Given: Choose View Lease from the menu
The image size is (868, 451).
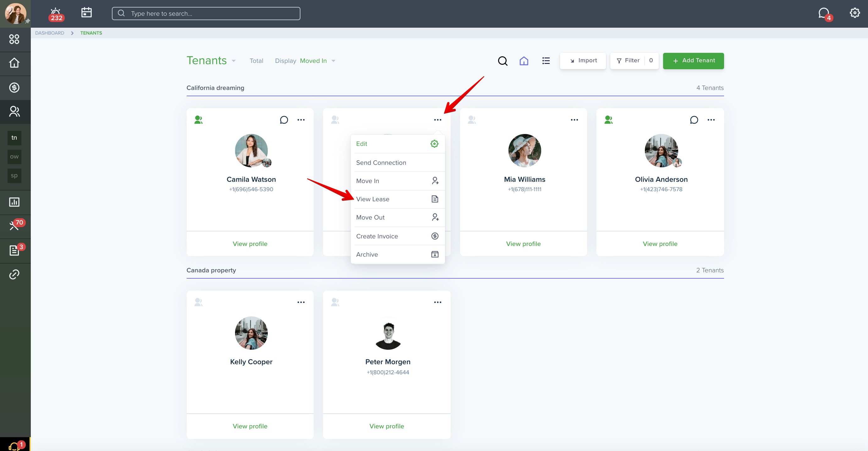Looking at the screenshot, I should point(398,199).
